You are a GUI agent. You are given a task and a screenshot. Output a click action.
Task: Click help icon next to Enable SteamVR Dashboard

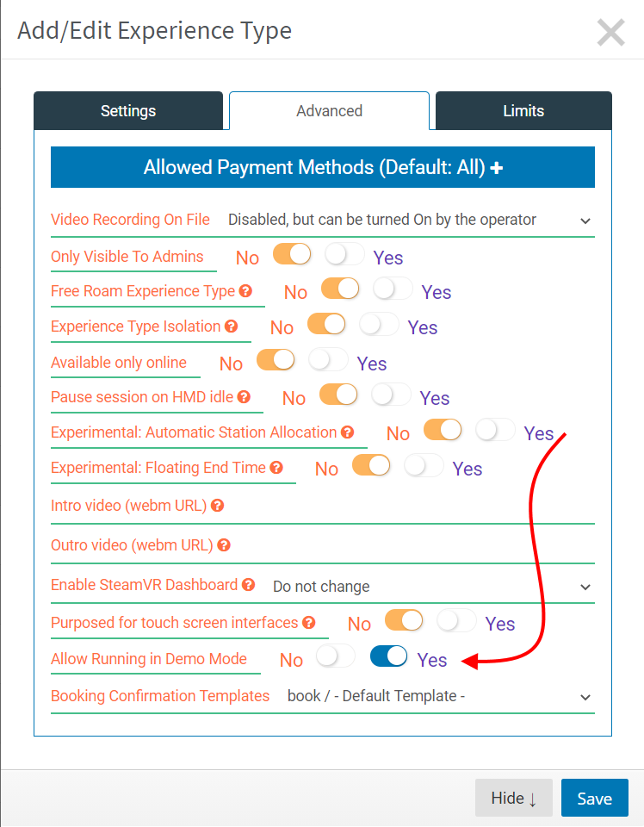point(249,584)
